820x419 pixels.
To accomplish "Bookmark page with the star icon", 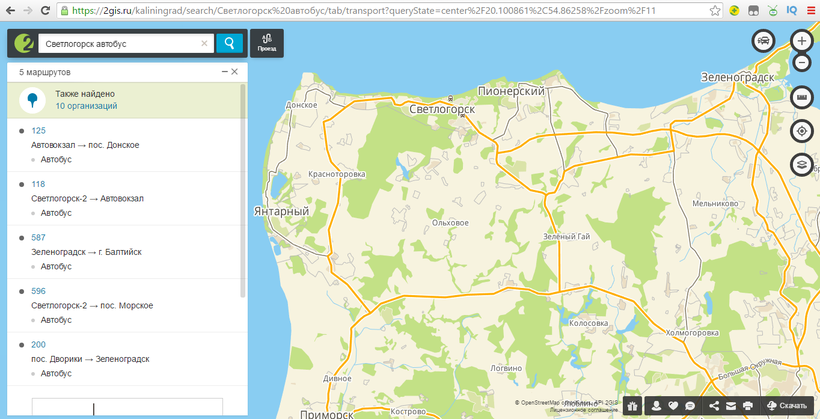I will pyautogui.click(x=716, y=10).
